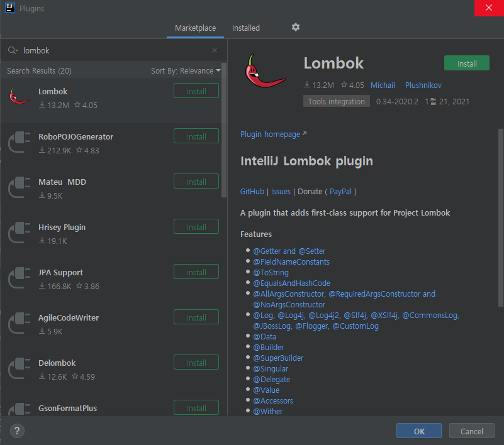The height and width of the screenshot is (445, 504).
Task: Click the GsonFormatPlus plugin icon
Action: (20, 409)
